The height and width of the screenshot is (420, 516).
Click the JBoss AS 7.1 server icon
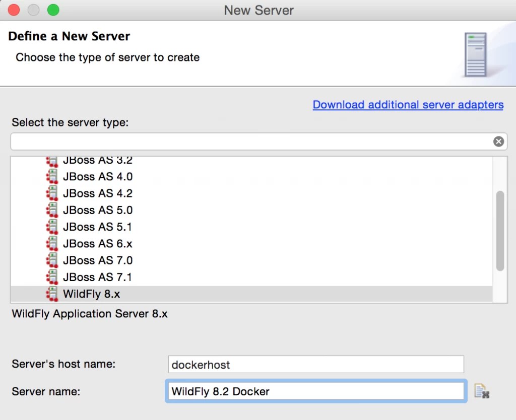tap(53, 277)
